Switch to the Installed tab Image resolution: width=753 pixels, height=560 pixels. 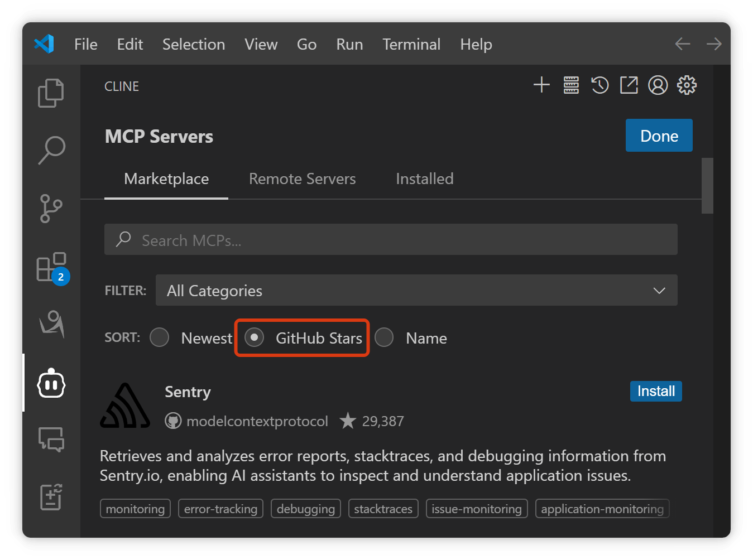pos(425,179)
